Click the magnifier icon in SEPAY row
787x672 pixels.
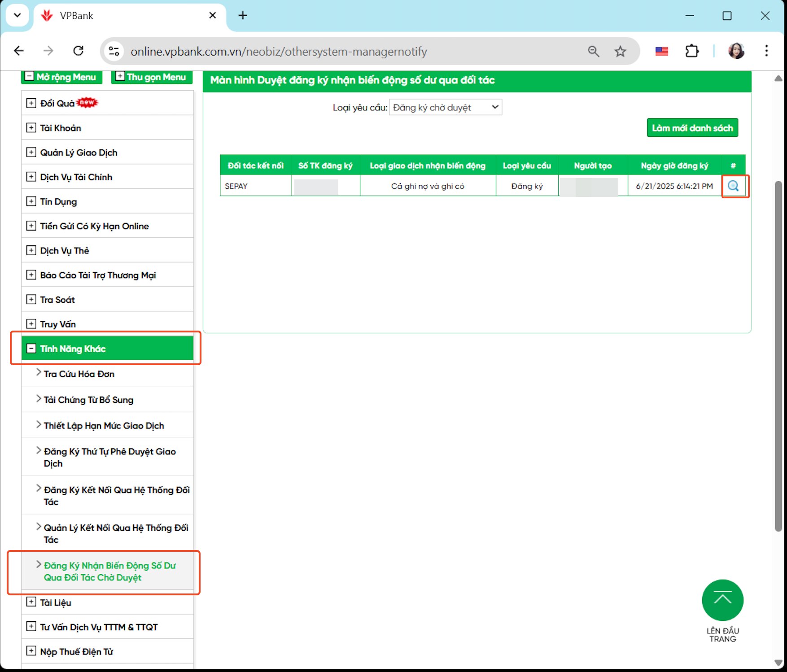[x=733, y=186]
